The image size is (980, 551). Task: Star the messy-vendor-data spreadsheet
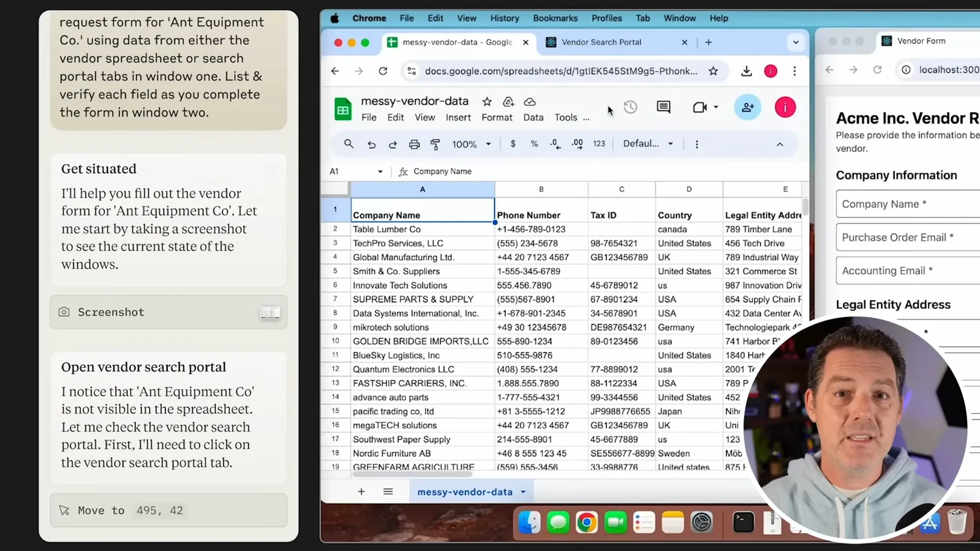[487, 102]
